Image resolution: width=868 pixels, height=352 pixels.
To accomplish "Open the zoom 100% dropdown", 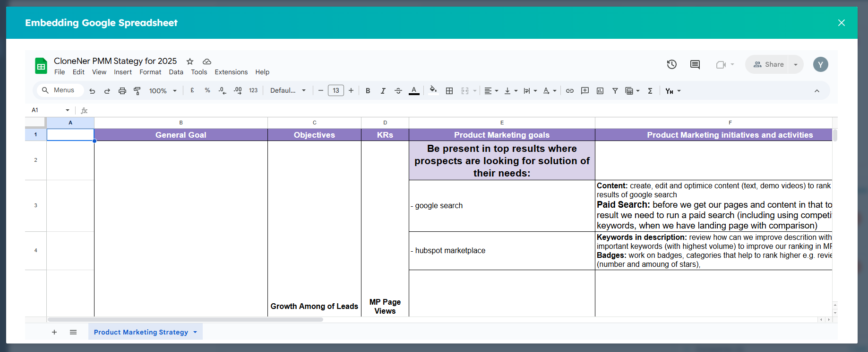I will (x=163, y=91).
